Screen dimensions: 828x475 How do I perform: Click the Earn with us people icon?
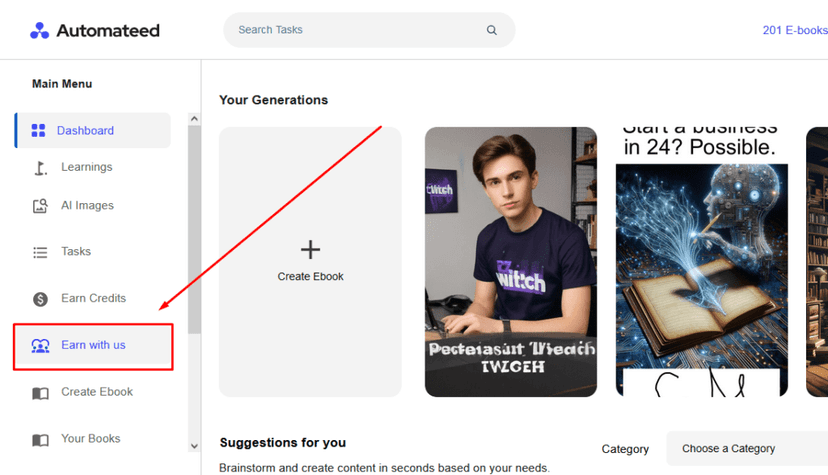(40, 346)
